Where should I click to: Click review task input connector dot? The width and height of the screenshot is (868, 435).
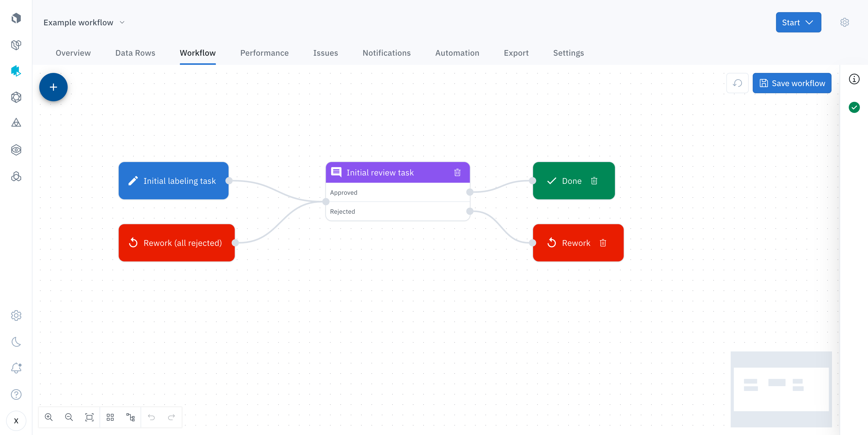point(326,202)
